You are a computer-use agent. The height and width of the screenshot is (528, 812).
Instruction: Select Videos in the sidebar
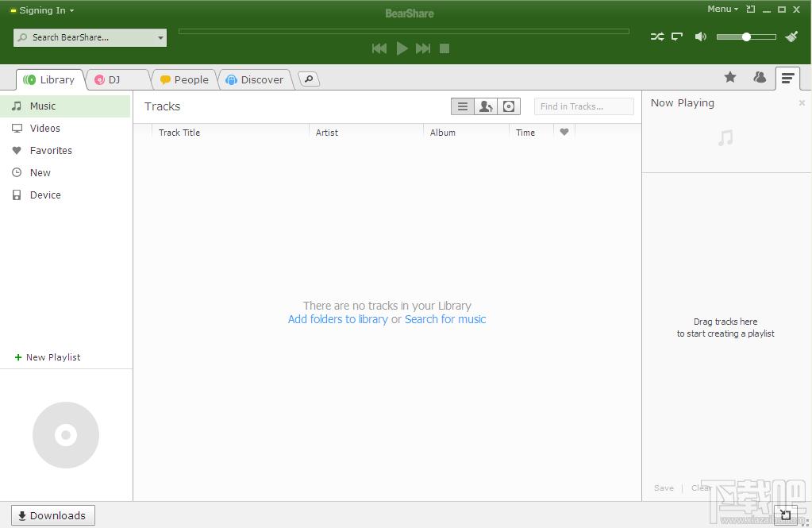[65, 128]
